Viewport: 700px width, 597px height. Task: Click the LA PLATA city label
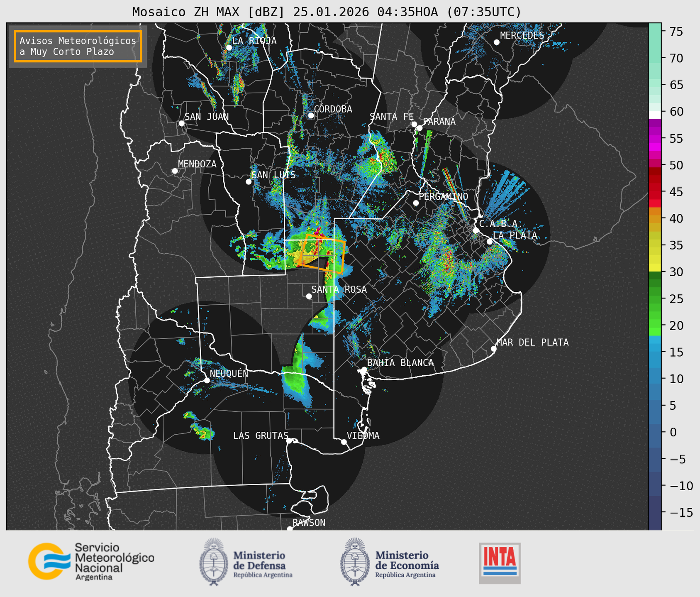[515, 235]
